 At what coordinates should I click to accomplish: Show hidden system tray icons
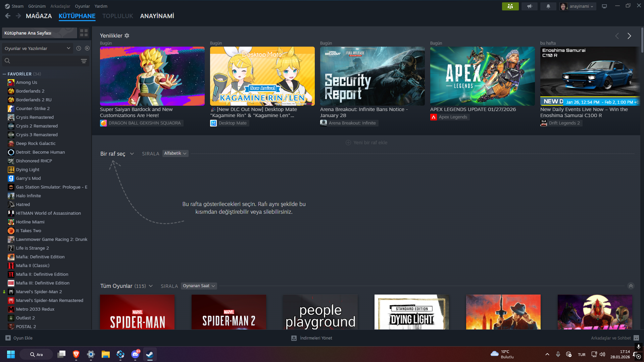click(x=547, y=354)
